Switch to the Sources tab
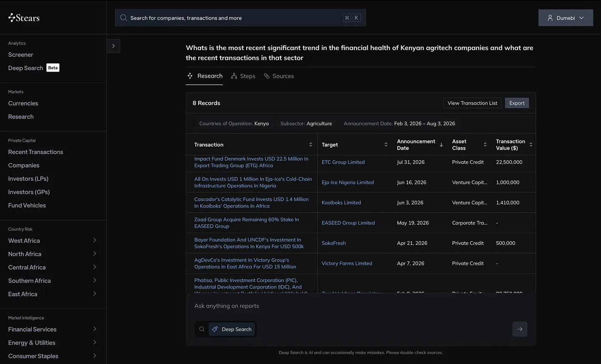Viewport: 601px width, 364px height. pos(279,76)
